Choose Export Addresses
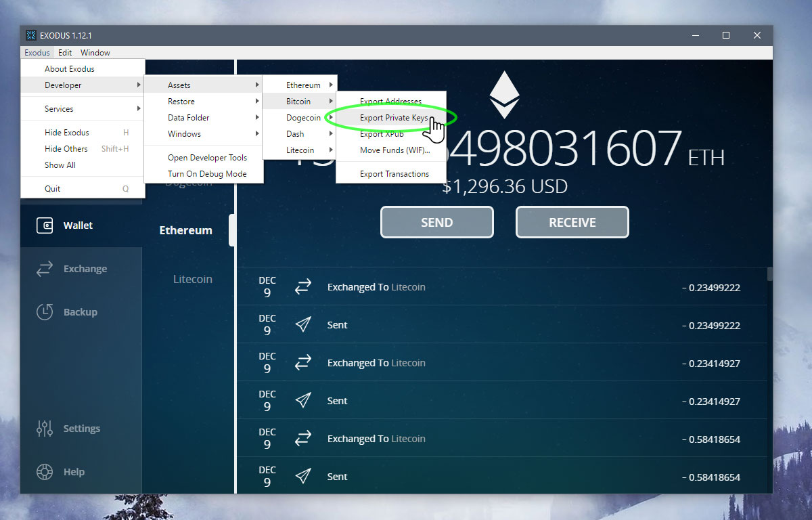Viewport: 812px width, 520px height. [x=391, y=102]
